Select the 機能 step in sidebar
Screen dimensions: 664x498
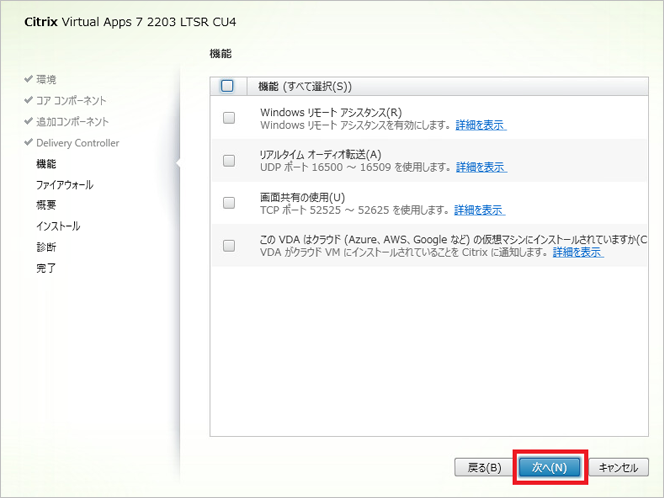point(46,164)
